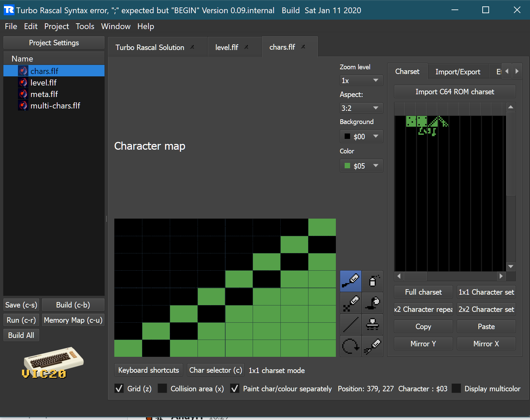Image resolution: width=530 pixels, height=420 pixels.
Task: Click the 2x2 Character set button
Action: click(486, 309)
